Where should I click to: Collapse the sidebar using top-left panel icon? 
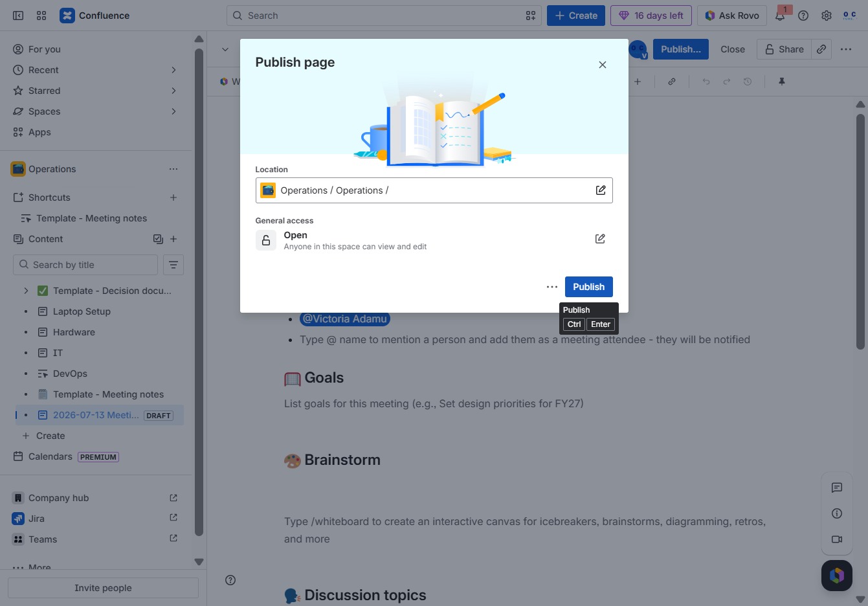(18, 16)
